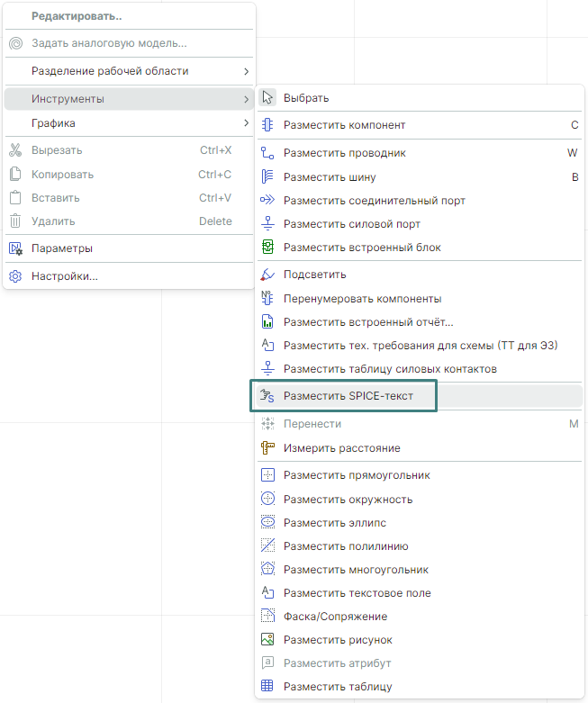Click the power port (силовой порт) icon
This screenshot has height=703, width=588.
click(267, 224)
